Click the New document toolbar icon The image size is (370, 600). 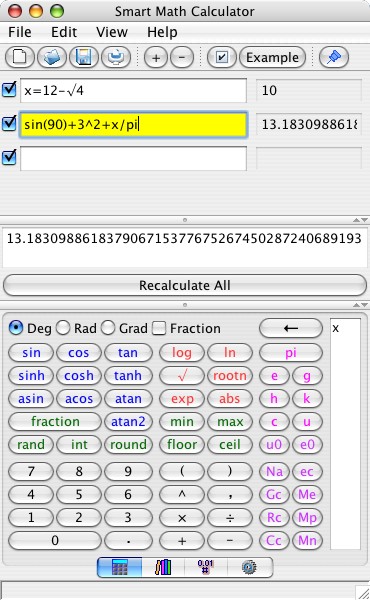tap(20, 57)
